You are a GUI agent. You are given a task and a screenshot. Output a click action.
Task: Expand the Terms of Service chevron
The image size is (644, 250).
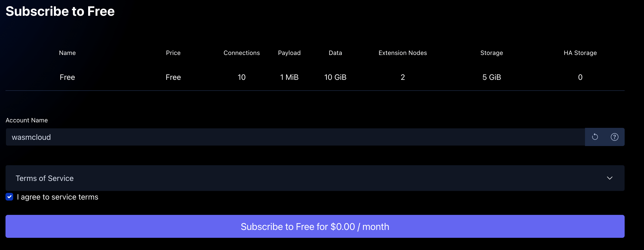coord(610,178)
